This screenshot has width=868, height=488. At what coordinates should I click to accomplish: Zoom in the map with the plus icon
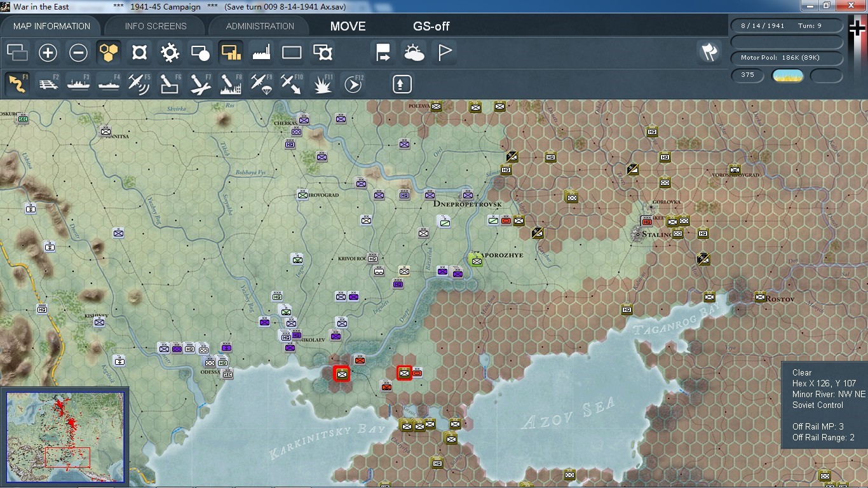[x=48, y=53]
